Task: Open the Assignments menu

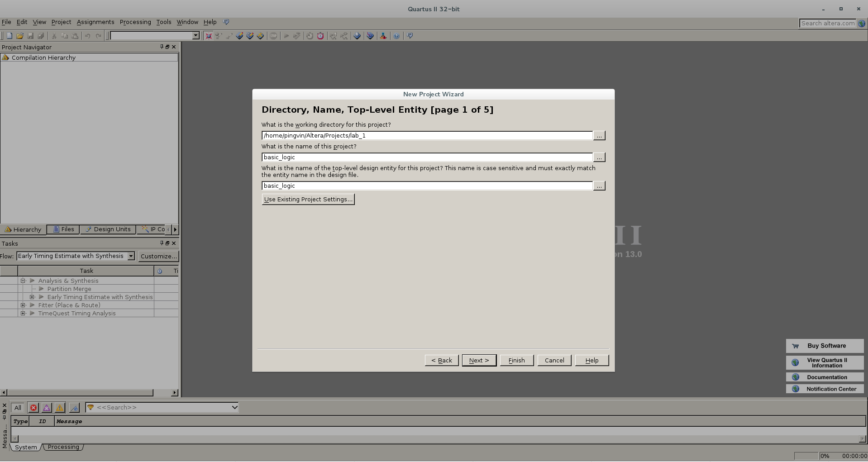Action: 95,22
